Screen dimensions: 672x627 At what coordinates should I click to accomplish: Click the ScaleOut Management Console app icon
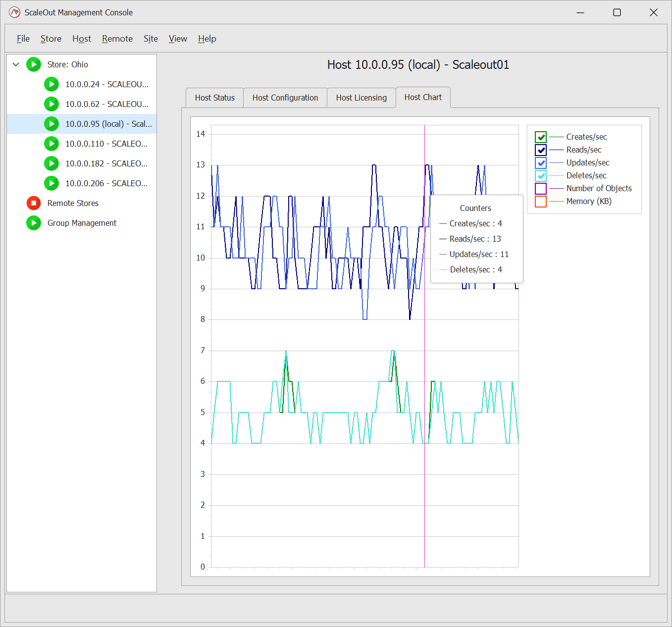click(14, 12)
